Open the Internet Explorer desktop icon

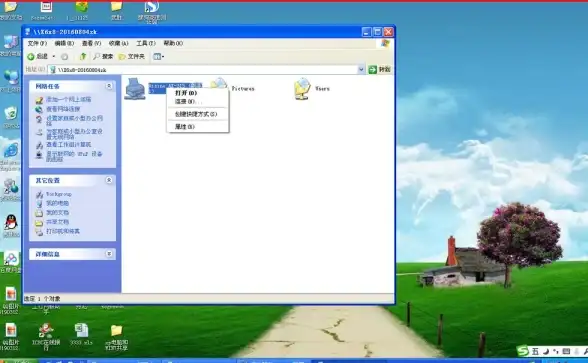pos(11,151)
